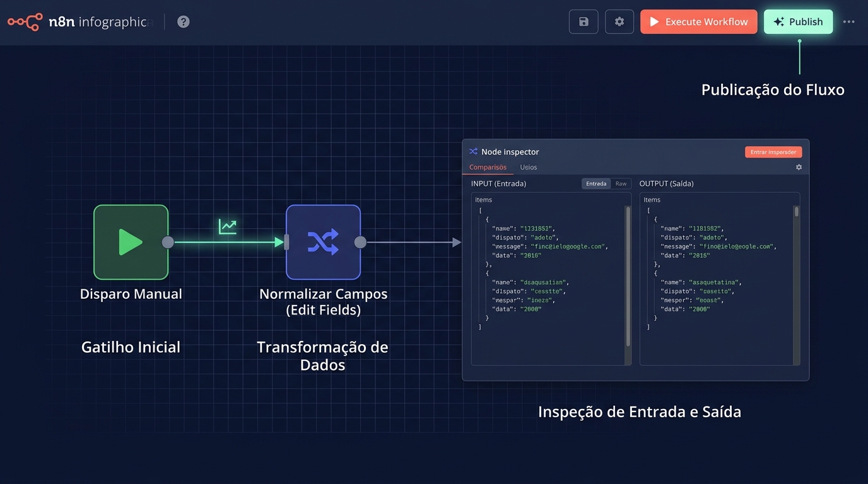Click the output value "fino@ielo@eogle.com"
This screenshot has width=868, height=484.
[737, 246]
